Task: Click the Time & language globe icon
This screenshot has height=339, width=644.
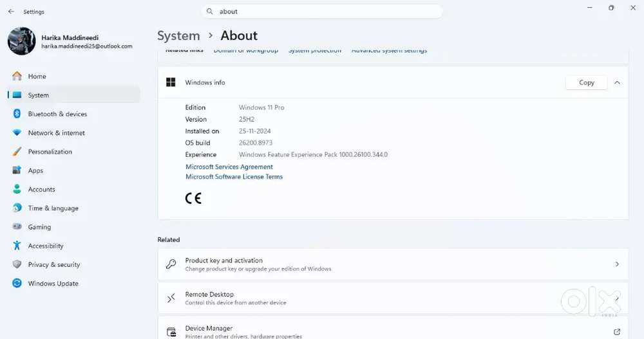Action: click(17, 208)
